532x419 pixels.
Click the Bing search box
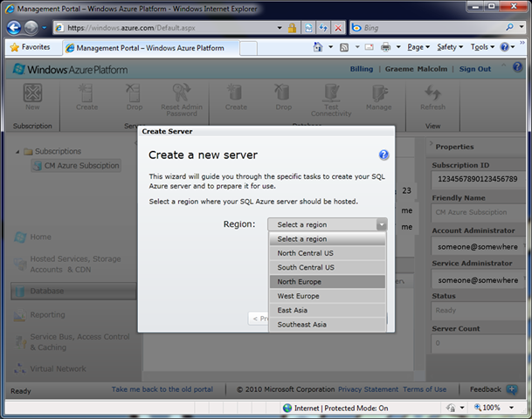pyautogui.click(x=427, y=28)
